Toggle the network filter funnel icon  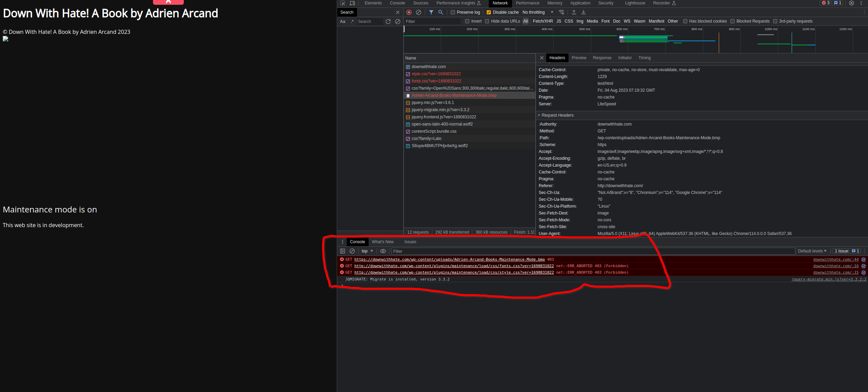click(x=431, y=12)
